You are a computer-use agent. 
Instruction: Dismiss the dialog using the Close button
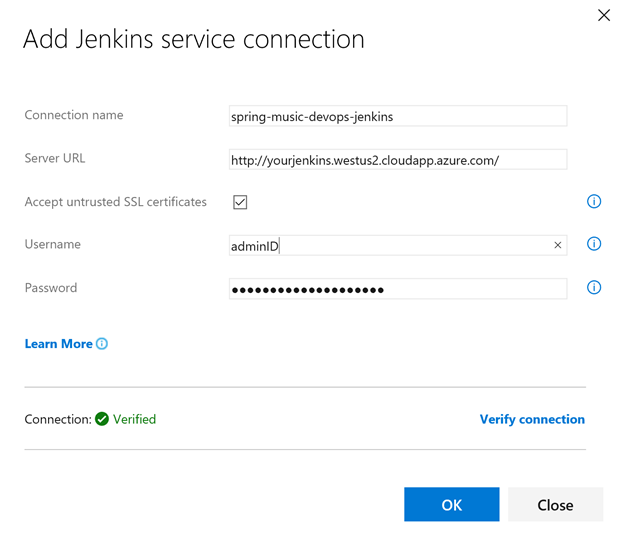point(555,505)
